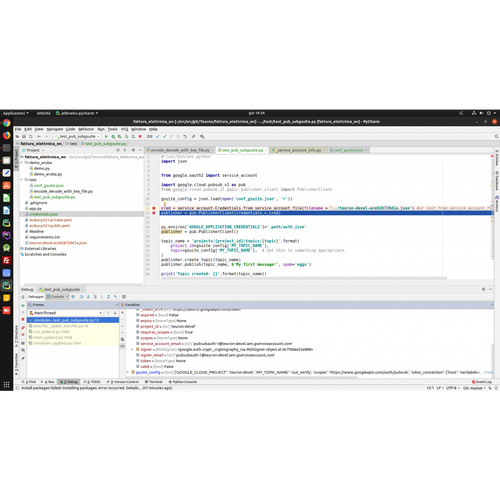Open Google Chrome from the Ubuntu dock

pyautogui.click(x=6, y=123)
